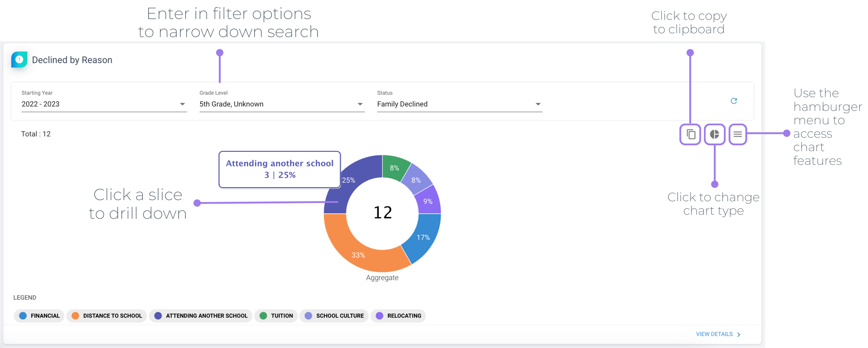Toggle School Culture legend item
868x348 pixels.
click(334, 316)
